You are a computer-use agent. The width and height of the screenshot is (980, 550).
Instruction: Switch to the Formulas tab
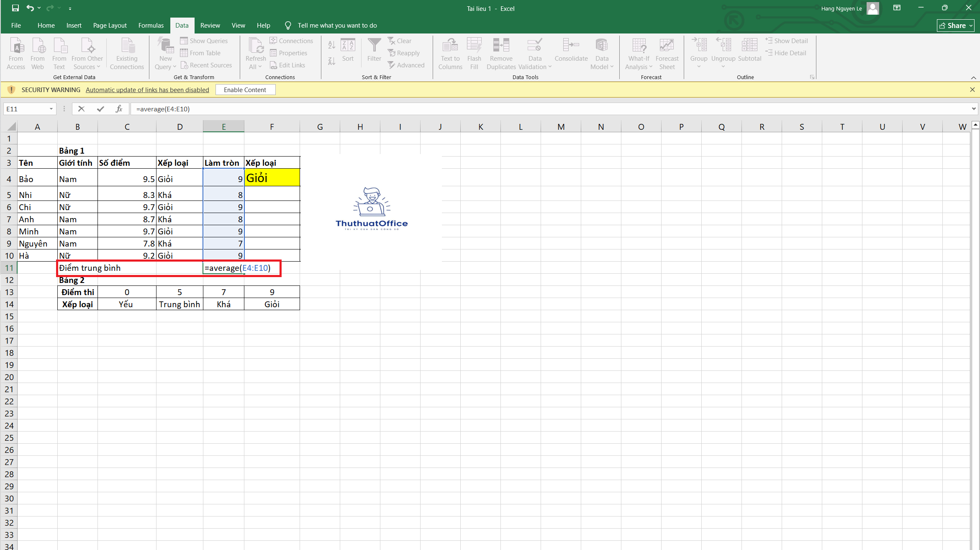tap(151, 25)
